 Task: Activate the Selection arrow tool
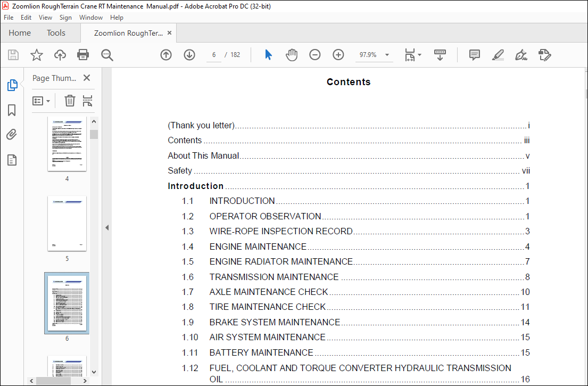click(x=269, y=55)
